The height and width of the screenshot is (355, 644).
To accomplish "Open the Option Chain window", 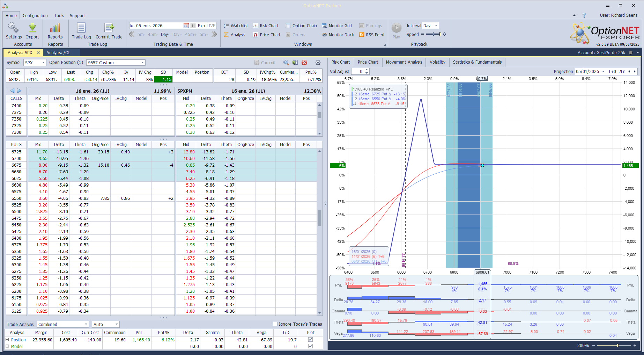I will tap(301, 26).
